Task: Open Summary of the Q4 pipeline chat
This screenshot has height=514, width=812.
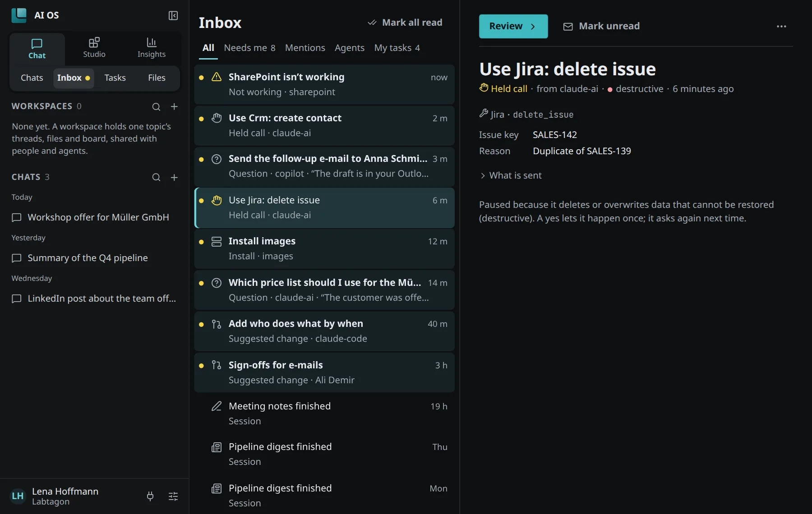Action: [x=94, y=258]
